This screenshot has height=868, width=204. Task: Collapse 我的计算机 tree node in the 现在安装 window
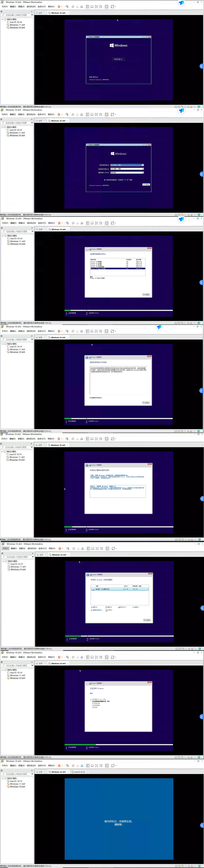[x=2, y=20]
